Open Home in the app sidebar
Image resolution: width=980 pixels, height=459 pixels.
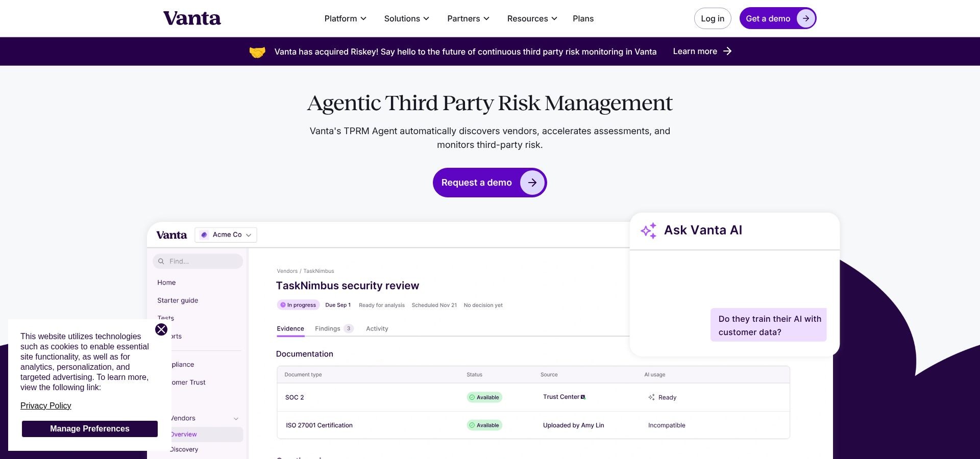(166, 283)
